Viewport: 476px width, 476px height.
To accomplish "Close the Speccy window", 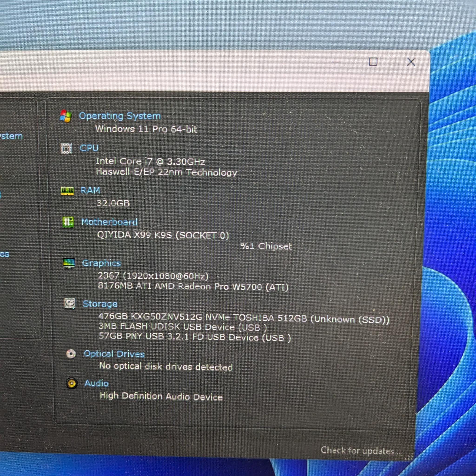I will (x=411, y=62).
